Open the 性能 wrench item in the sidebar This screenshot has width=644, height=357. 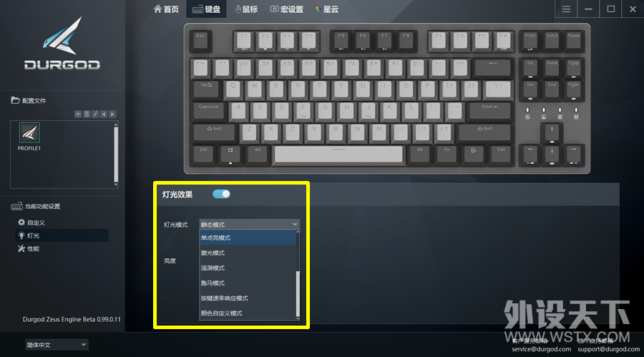pos(29,248)
